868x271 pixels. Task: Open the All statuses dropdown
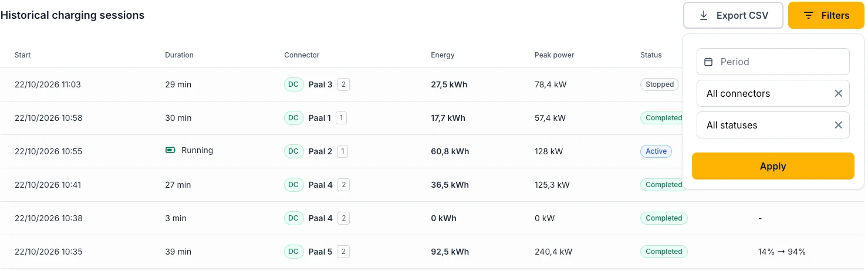[x=773, y=125]
